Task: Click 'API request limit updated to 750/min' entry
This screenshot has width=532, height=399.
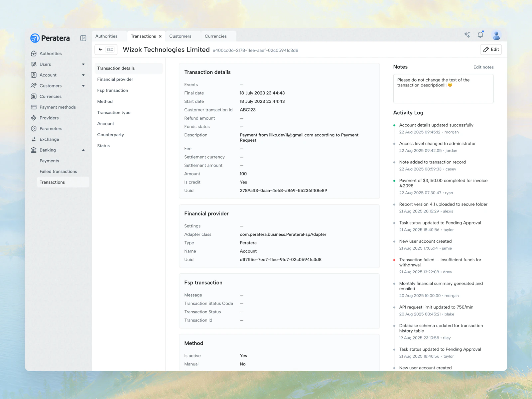Action: 436,307
